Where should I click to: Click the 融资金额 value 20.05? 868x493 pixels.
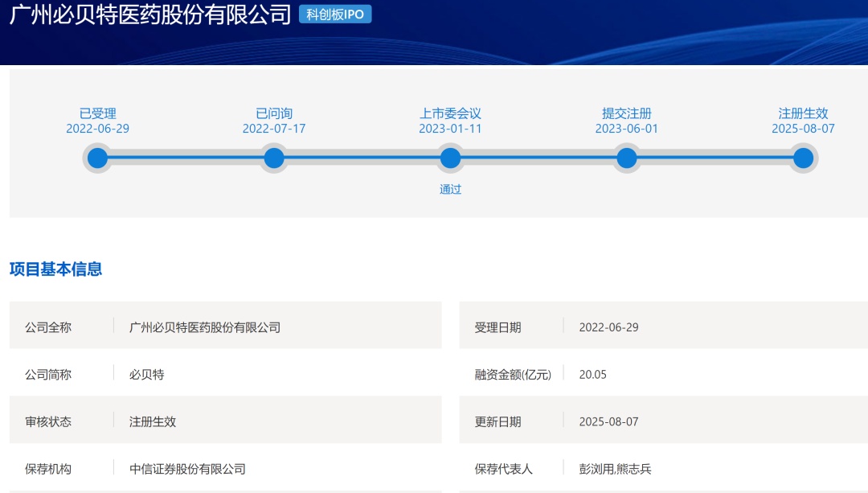tap(592, 374)
